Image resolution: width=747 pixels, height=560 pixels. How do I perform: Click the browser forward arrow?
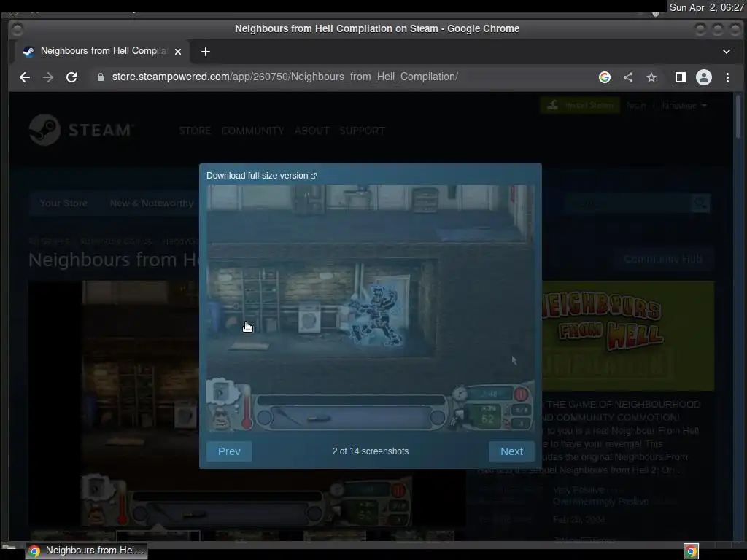click(x=48, y=77)
